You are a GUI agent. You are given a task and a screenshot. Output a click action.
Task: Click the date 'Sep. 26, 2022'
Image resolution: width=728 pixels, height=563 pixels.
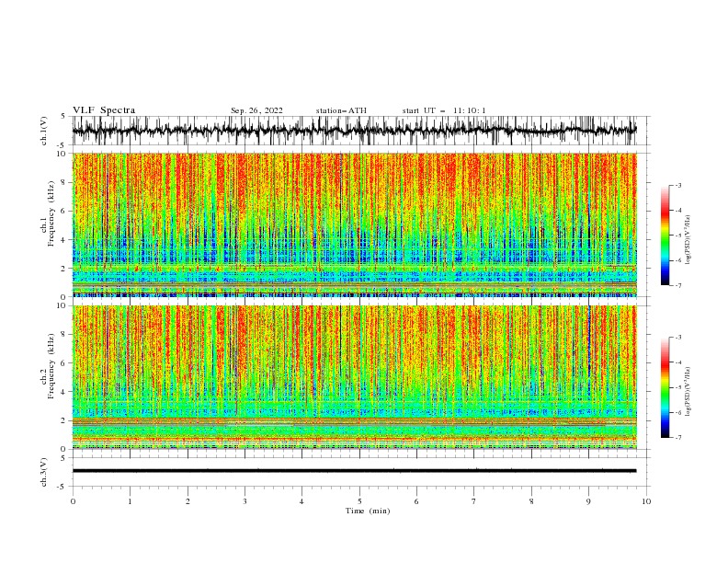pos(256,110)
